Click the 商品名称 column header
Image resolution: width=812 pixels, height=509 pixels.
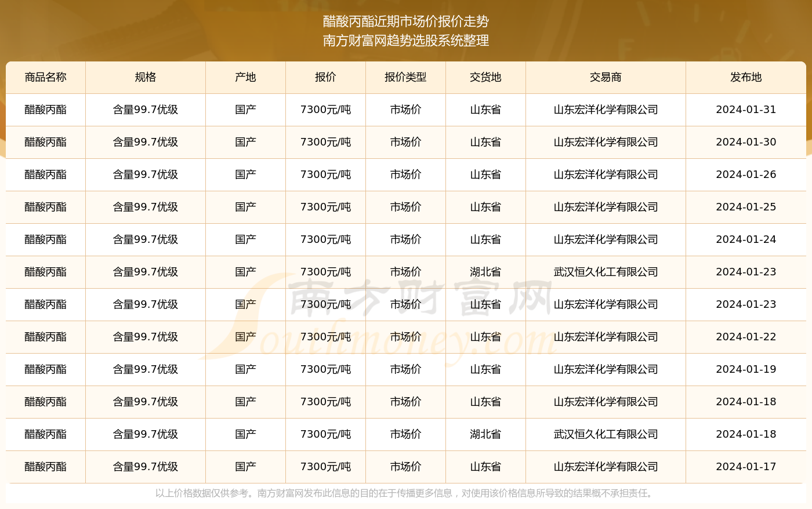(46, 77)
